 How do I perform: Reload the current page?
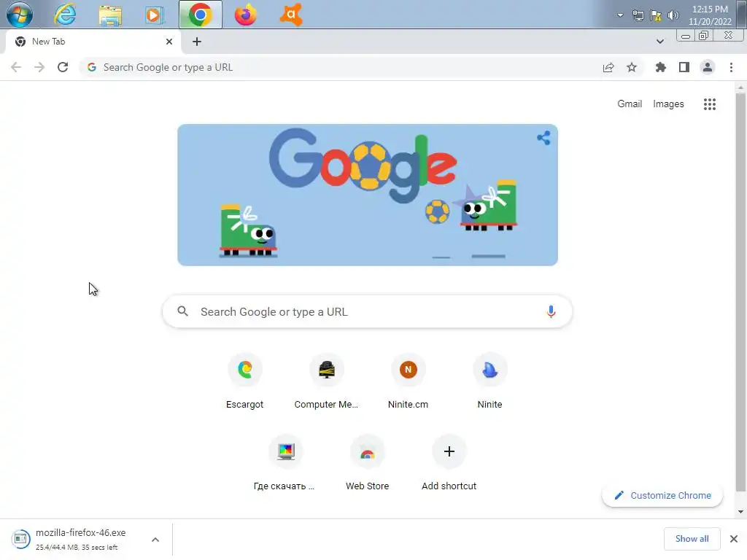pyautogui.click(x=63, y=67)
